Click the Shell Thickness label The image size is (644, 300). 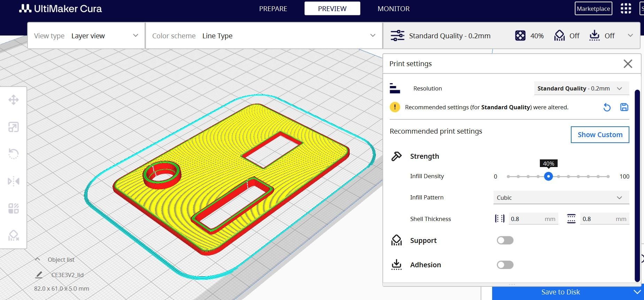pyautogui.click(x=430, y=219)
